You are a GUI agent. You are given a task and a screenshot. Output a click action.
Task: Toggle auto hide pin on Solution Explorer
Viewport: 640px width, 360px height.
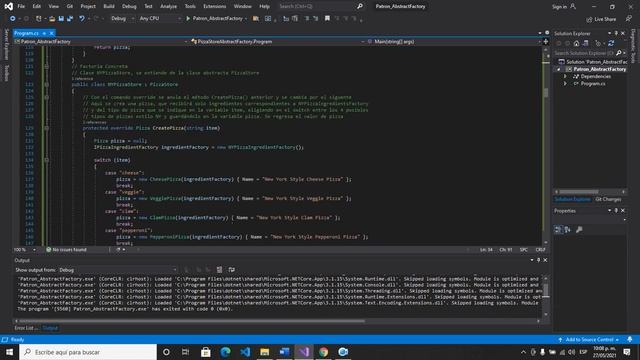616,33
